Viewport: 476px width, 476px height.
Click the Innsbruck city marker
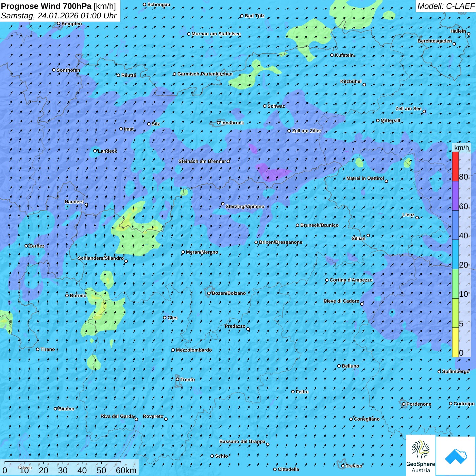[x=219, y=123]
